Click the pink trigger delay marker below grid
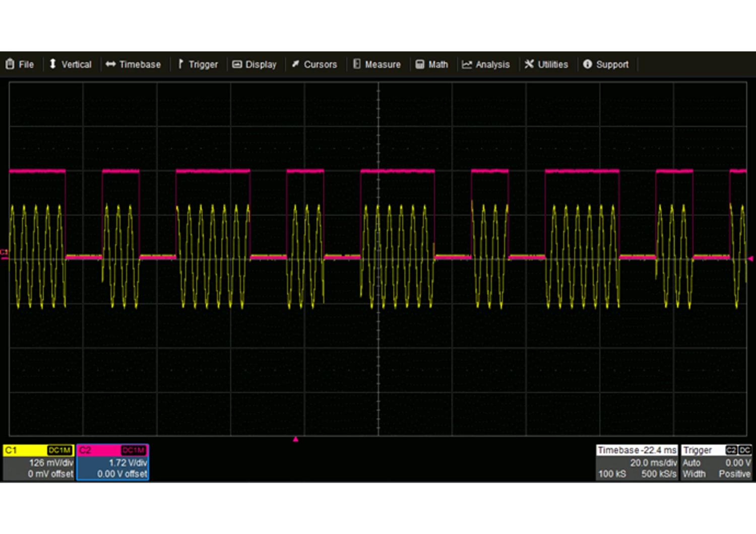 296,439
